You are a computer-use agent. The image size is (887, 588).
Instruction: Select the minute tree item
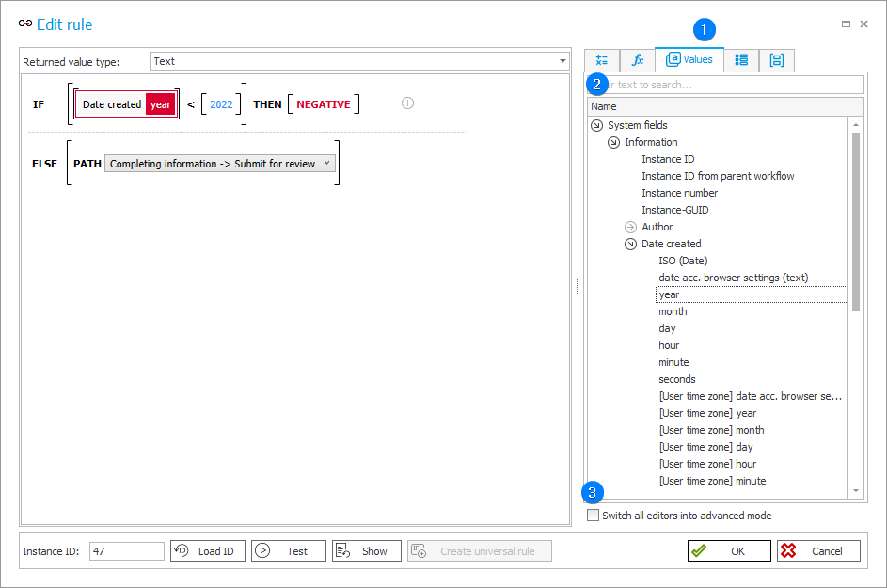[x=673, y=362]
